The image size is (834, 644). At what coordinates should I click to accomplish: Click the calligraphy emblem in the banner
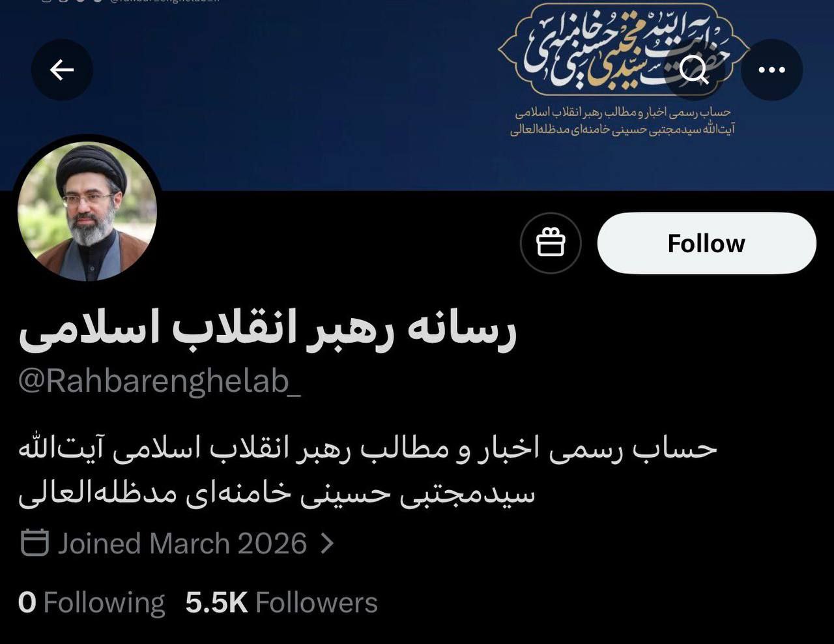pos(624,49)
